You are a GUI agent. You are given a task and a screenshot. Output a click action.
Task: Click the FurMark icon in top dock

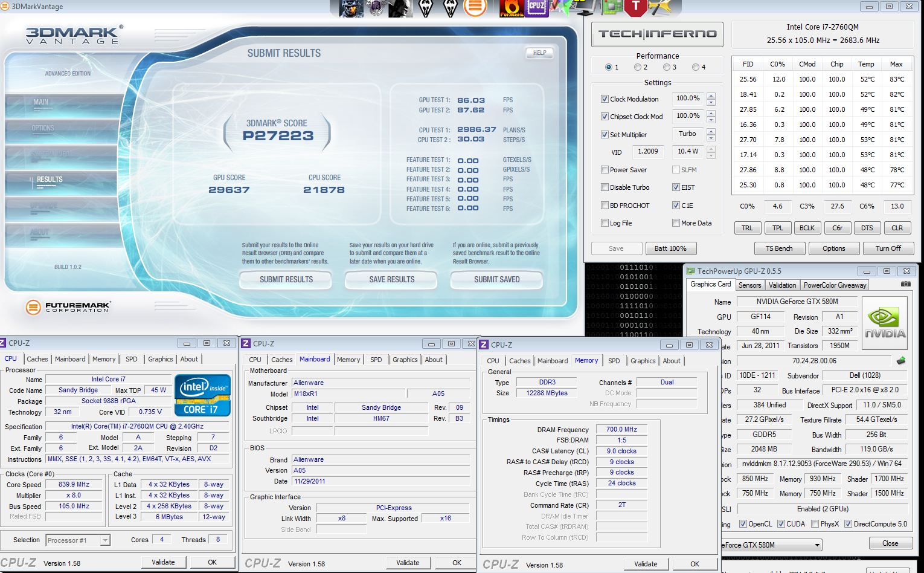click(512, 8)
